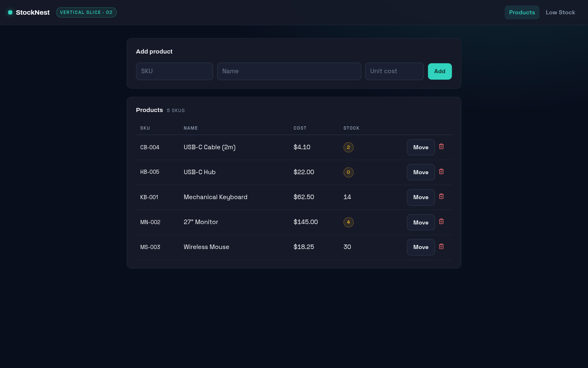Click the KB-001 SKU text
Image resolution: width=588 pixels, height=368 pixels.
pyautogui.click(x=149, y=197)
